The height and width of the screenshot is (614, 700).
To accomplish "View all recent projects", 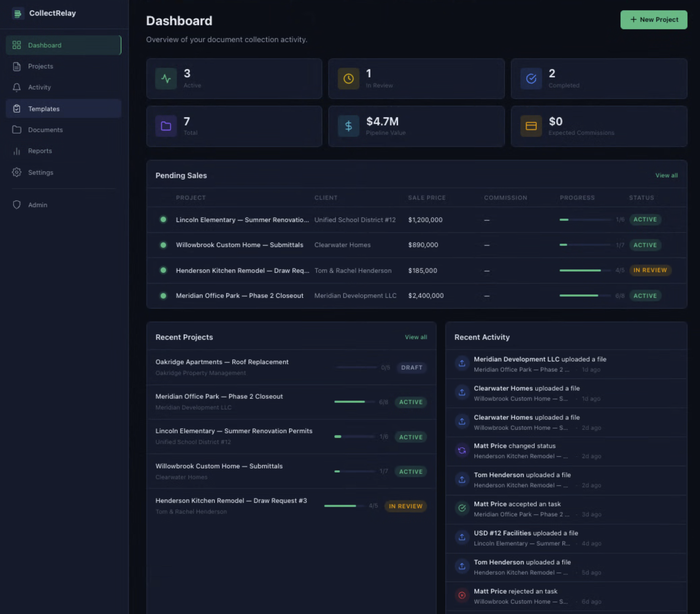I will (x=416, y=337).
